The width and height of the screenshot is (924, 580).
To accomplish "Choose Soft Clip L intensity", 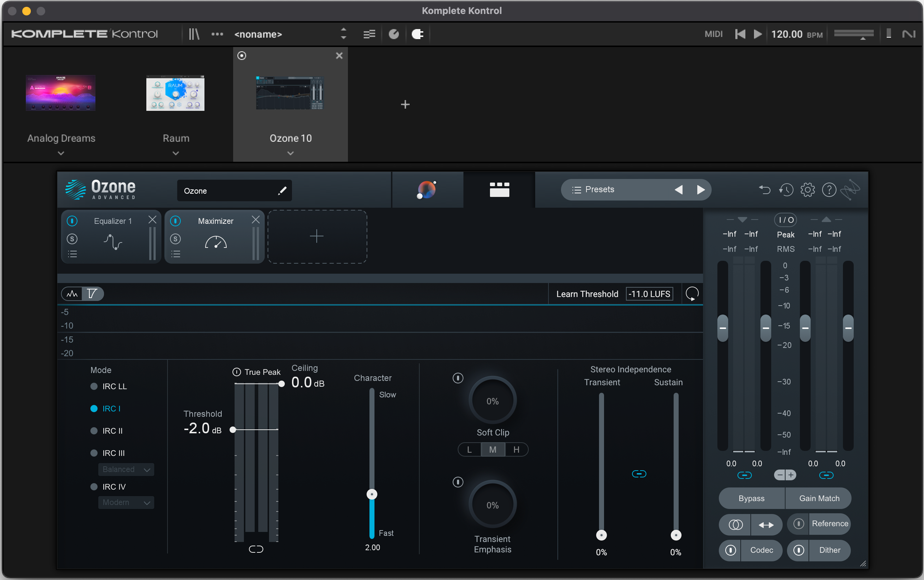I will pyautogui.click(x=470, y=449).
